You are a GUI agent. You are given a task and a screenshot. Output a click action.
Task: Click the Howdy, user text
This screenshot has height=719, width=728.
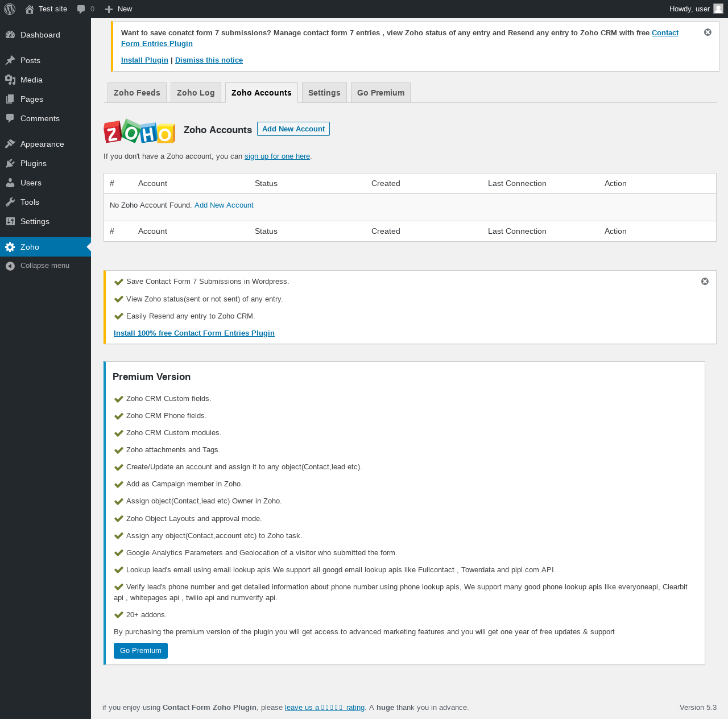(689, 9)
